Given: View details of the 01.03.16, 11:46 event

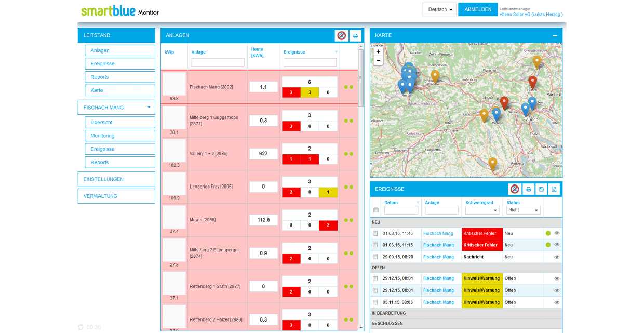Looking at the screenshot, I should point(557,233).
